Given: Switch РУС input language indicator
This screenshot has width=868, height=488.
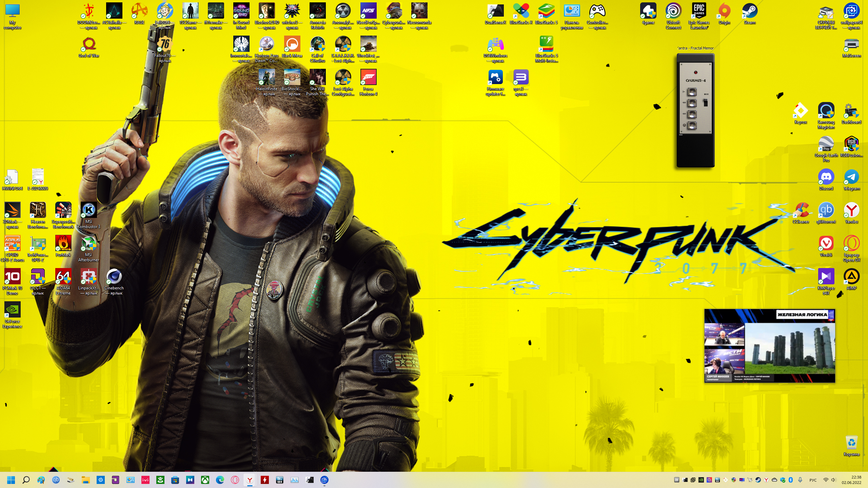Looking at the screenshot, I should click(x=813, y=480).
